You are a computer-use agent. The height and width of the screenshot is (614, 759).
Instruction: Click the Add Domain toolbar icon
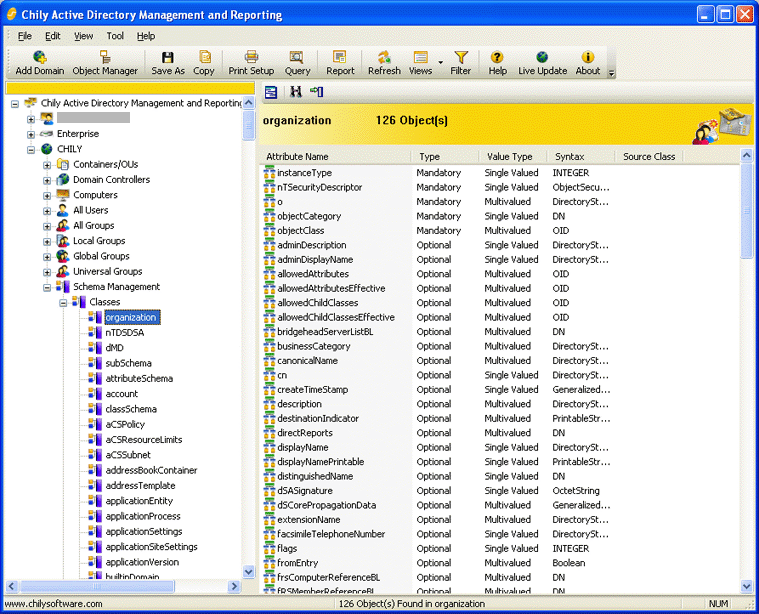[40, 63]
